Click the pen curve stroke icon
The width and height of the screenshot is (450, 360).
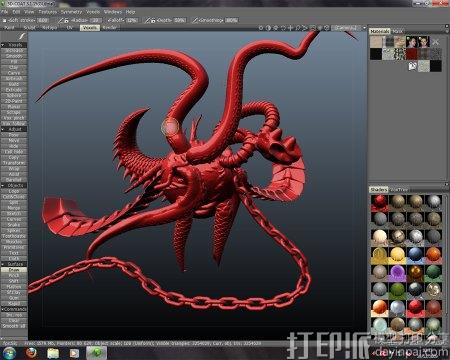pyautogui.click(x=22, y=36)
